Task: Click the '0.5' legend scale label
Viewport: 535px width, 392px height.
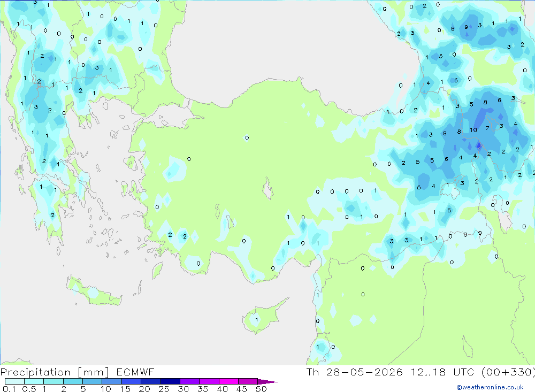Action: [x=29, y=389]
